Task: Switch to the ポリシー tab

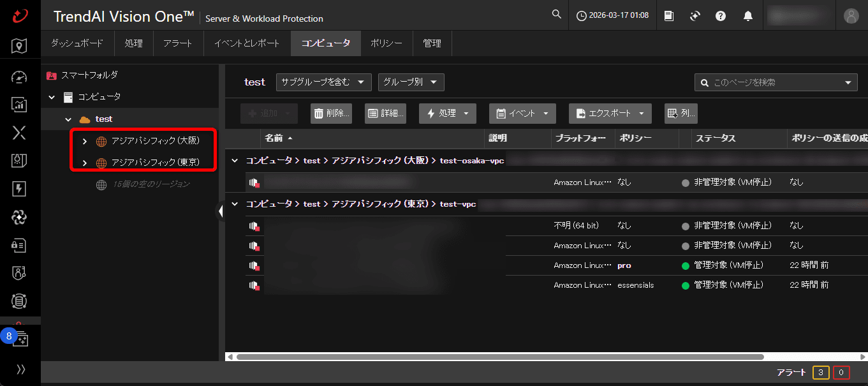Action: 386,43
